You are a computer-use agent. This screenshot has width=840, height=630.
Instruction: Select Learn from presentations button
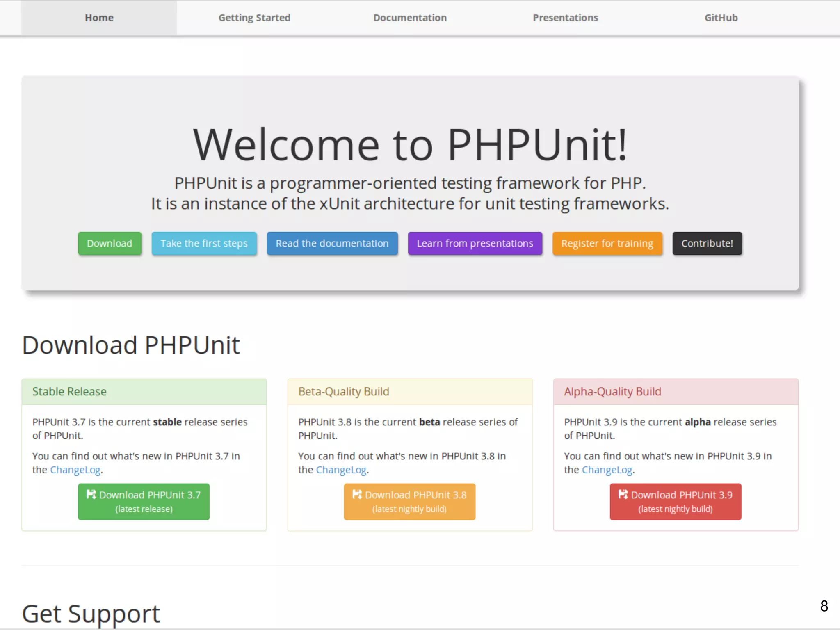tap(475, 243)
